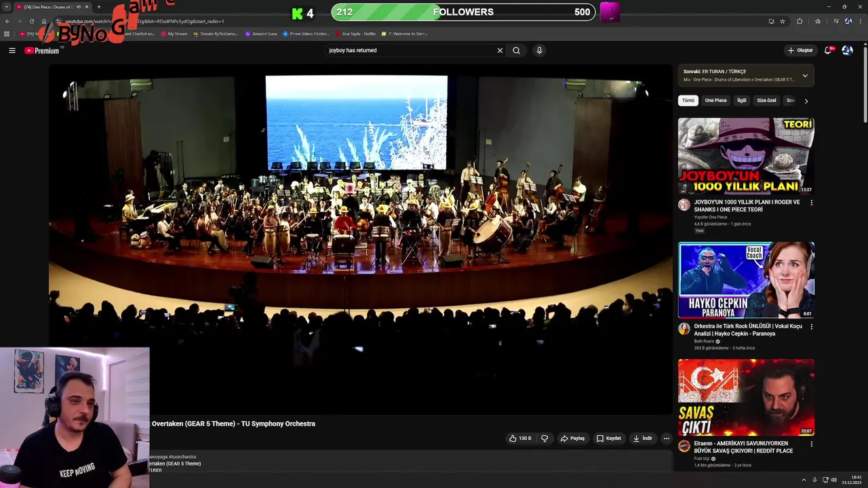The image size is (868, 488).
Task: Reload the page
Action: [x=31, y=21]
